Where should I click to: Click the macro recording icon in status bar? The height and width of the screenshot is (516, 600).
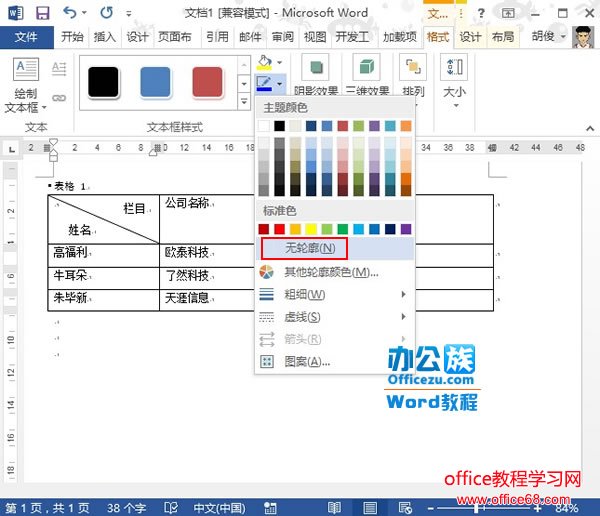click(x=270, y=508)
